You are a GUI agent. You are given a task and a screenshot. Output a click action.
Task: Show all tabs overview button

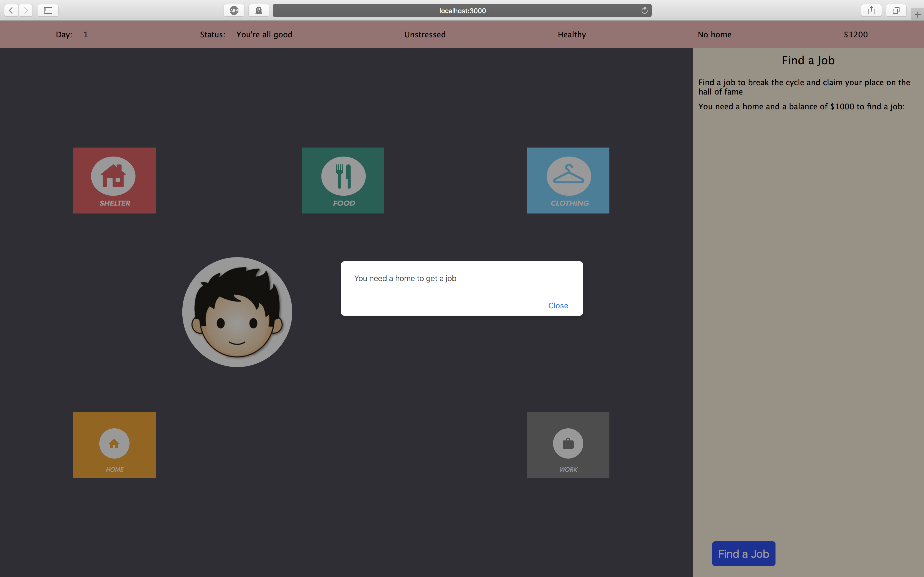point(896,10)
